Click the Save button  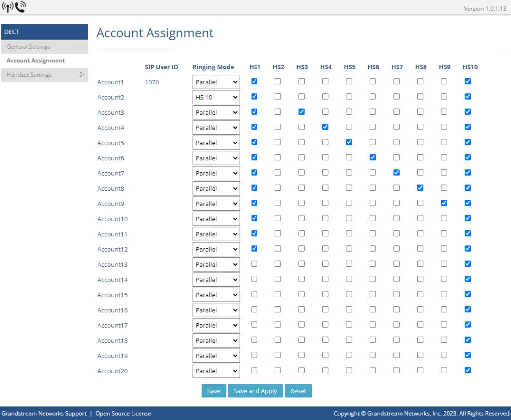click(214, 391)
